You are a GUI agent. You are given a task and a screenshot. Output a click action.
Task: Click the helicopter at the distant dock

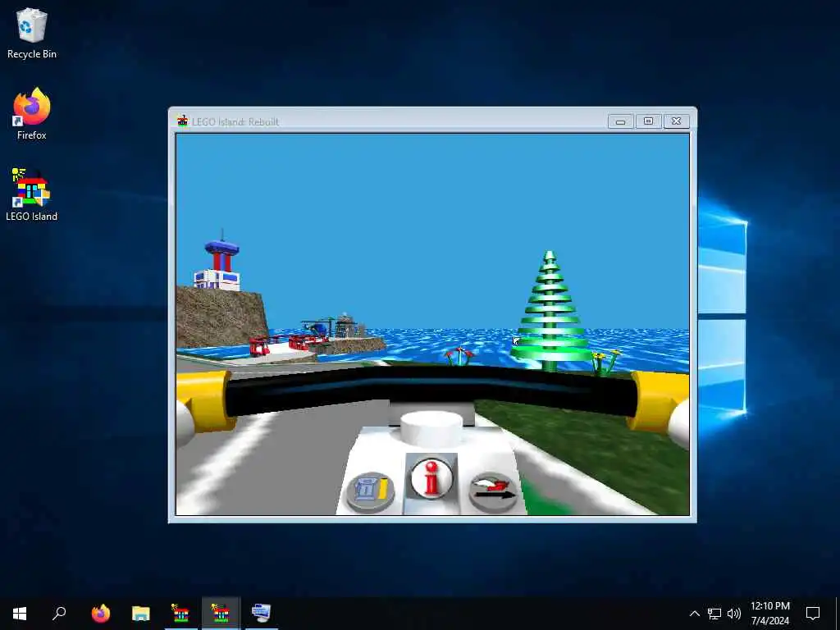(x=316, y=328)
